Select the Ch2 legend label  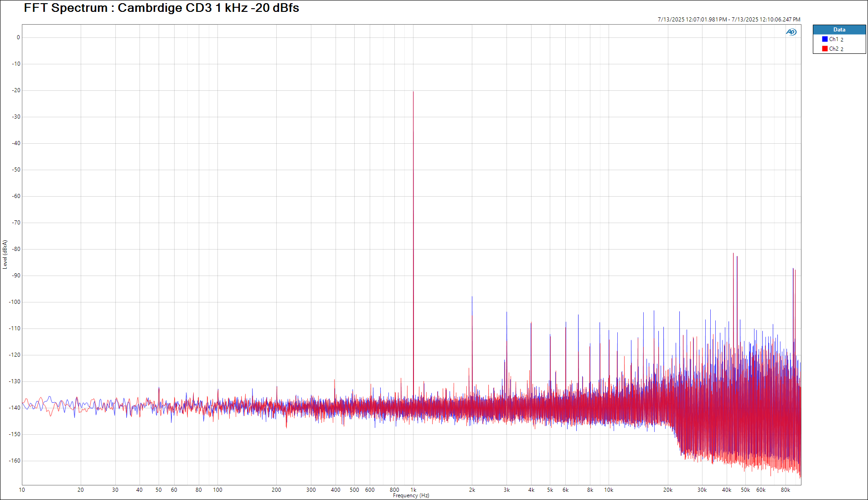pyautogui.click(x=834, y=49)
